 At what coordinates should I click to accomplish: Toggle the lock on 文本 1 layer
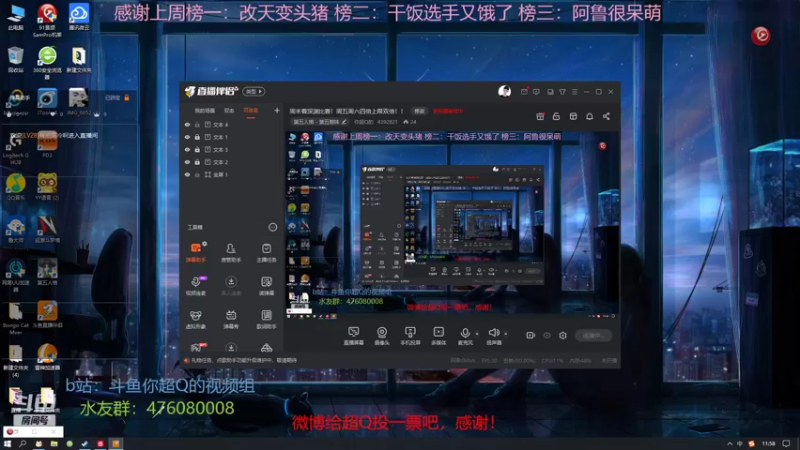pyautogui.click(x=197, y=137)
